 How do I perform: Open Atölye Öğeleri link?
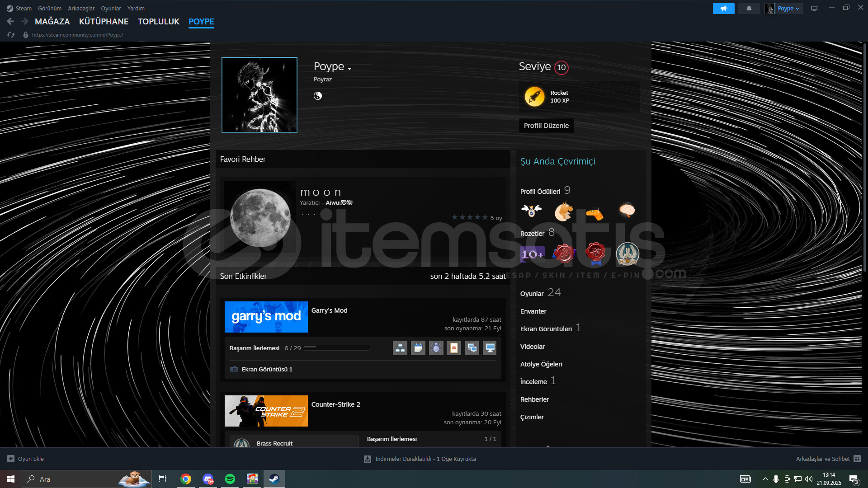coord(541,364)
